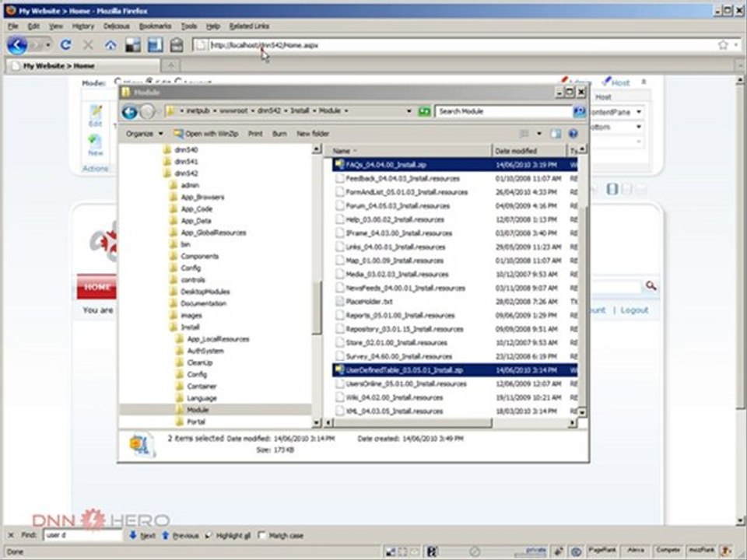Screen dimensions: 747x560
Task: Open Explorer help question mark icon
Action: tap(573, 134)
